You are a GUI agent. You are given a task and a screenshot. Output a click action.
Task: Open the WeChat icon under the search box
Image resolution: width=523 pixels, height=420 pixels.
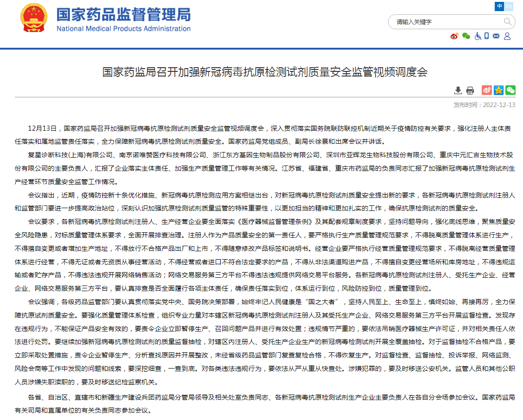point(466,36)
